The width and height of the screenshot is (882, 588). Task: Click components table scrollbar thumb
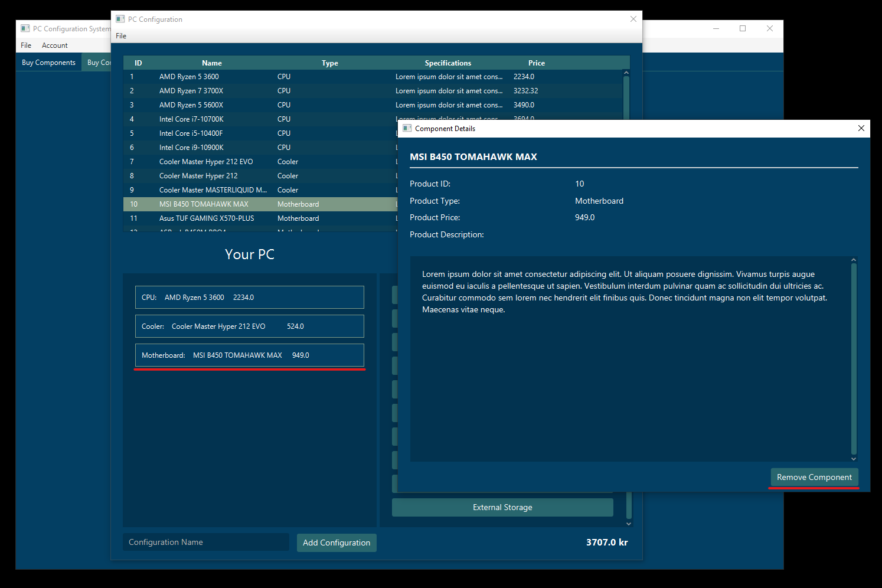[626, 97]
